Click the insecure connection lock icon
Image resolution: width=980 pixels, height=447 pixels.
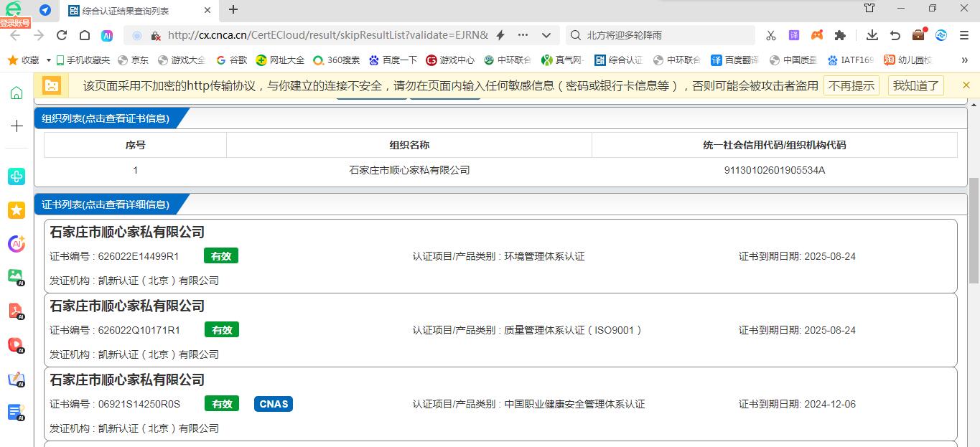(x=154, y=35)
